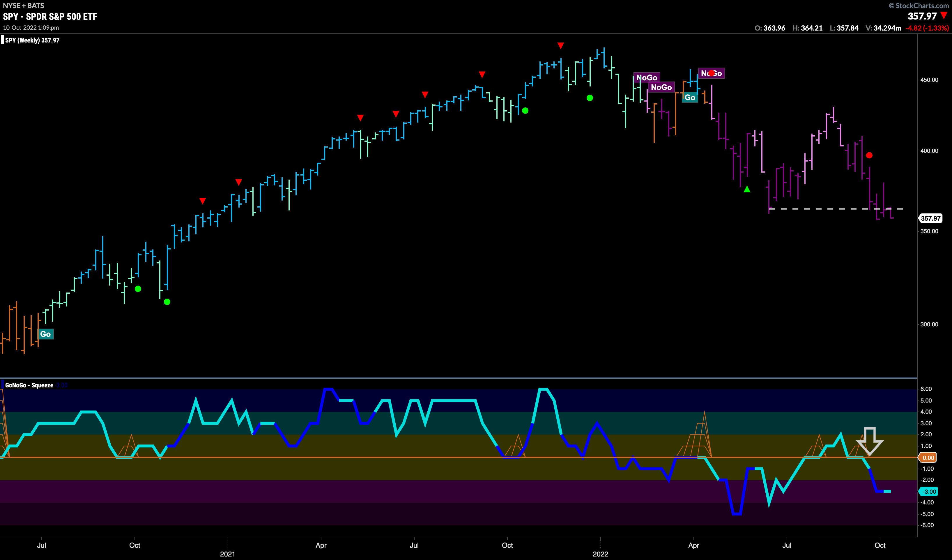
Task: Select the 450.00 price axis label
Action: [x=929, y=80]
